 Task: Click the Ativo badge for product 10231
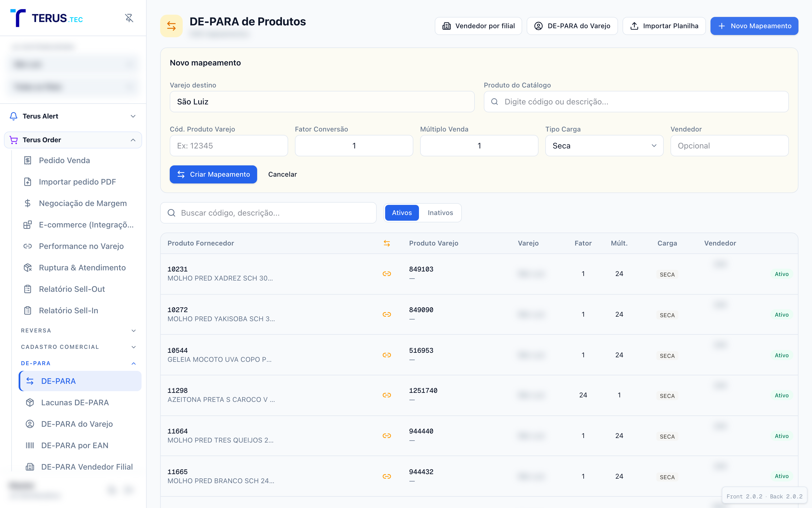coord(782,274)
